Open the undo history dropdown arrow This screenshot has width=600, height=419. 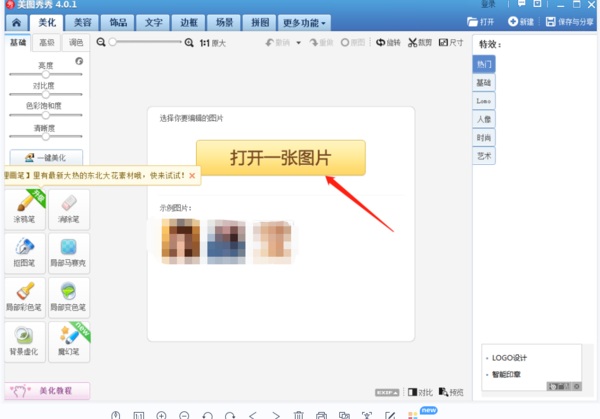click(298, 42)
